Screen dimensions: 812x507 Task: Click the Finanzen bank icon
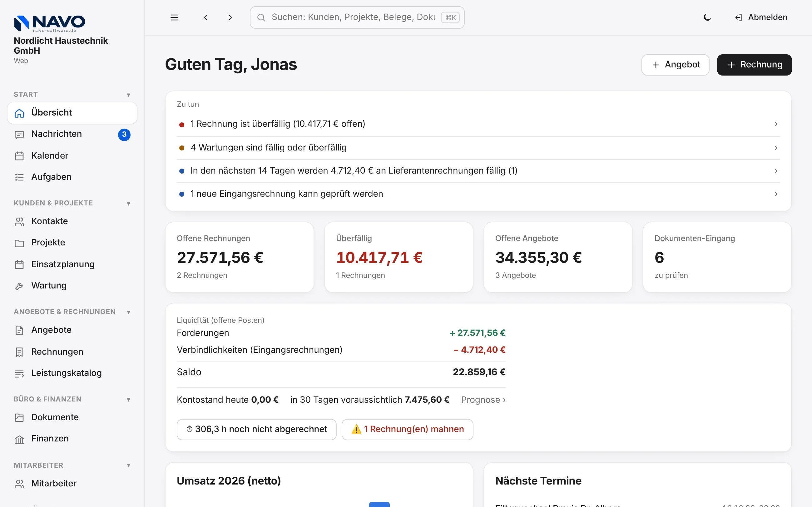pyautogui.click(x=19, y=439)
